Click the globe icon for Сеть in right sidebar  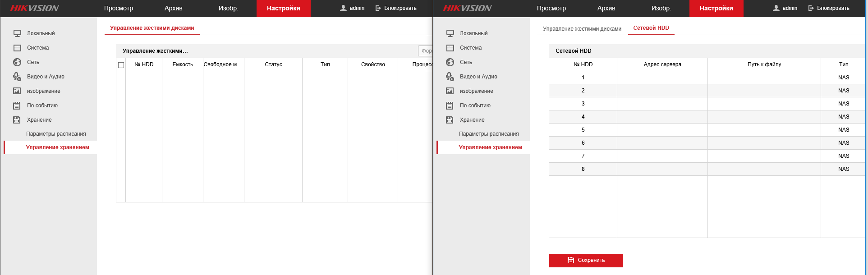(x=450, y=62)
